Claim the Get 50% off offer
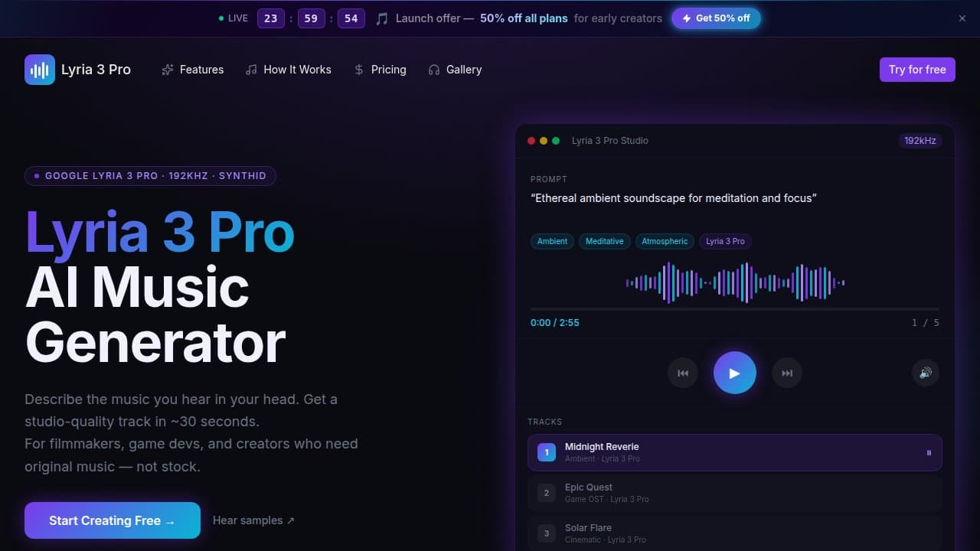This screenshot has width=980, height=551. coord(716,18)
